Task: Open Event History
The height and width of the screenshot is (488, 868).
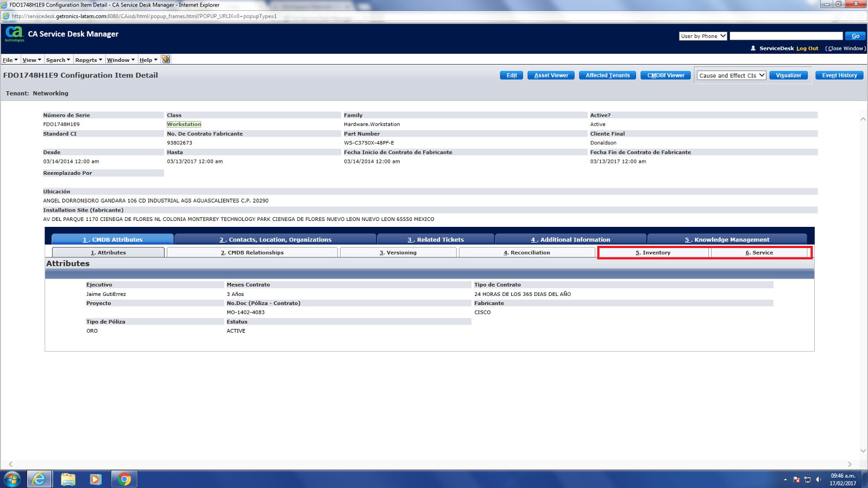Action: [839, 75]
